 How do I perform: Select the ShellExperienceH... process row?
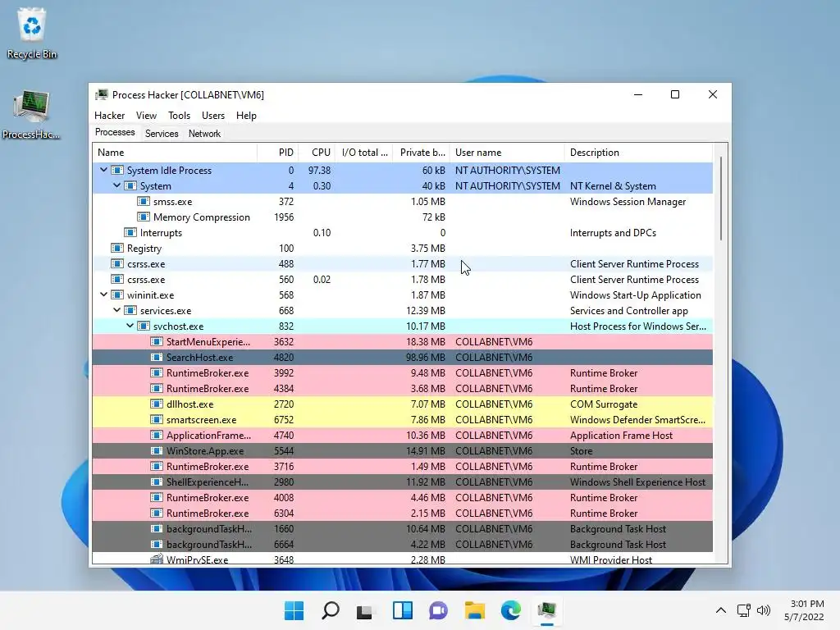coord(403,482)
